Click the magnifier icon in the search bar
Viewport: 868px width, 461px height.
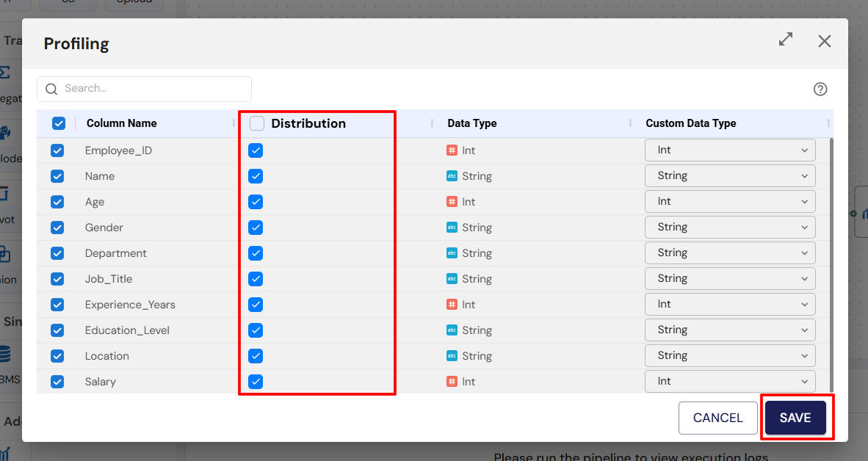tap(51, 88)
